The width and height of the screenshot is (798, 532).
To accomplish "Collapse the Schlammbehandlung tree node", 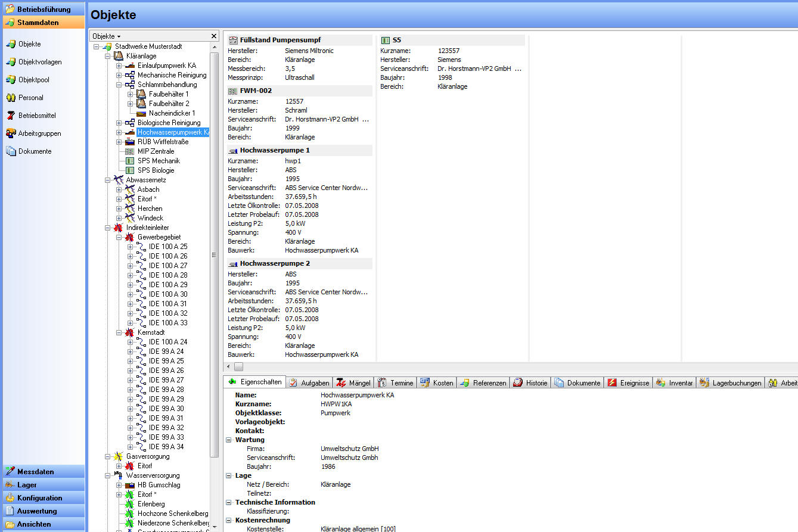I will tap(119, 85).
